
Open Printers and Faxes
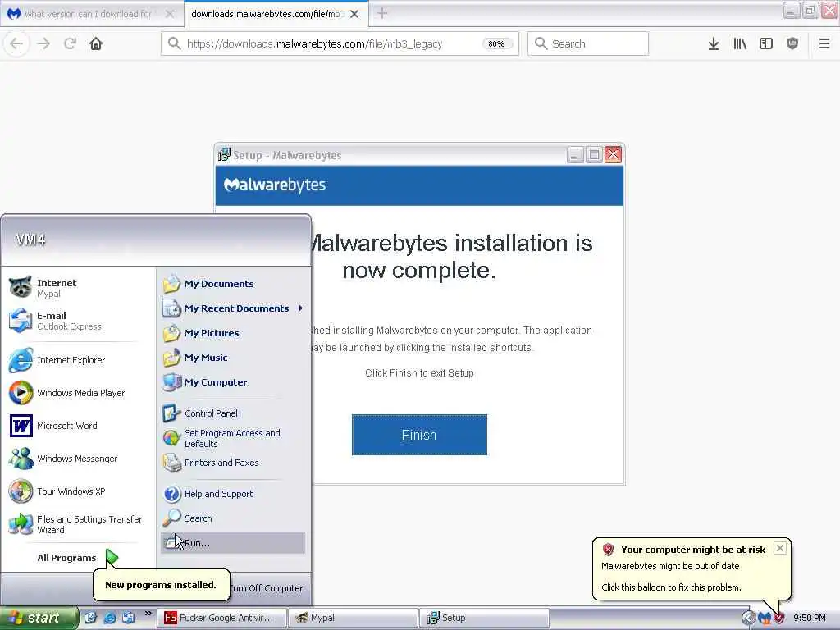(x=233, y=463)
